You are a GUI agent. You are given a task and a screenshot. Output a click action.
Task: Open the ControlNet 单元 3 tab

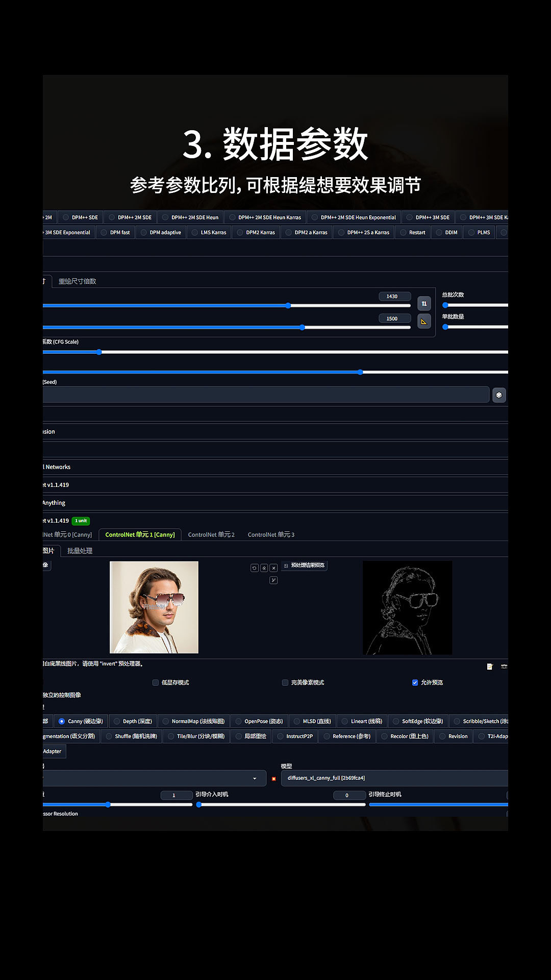click(271, 534)
